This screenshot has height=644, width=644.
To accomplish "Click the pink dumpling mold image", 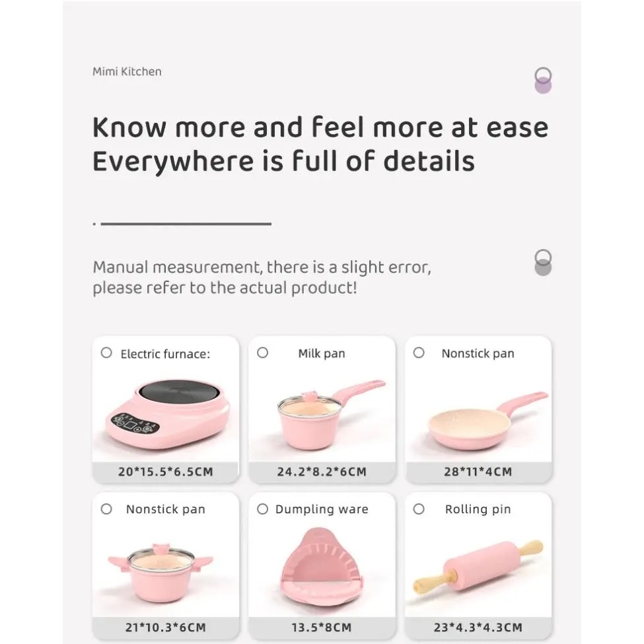I will pyautogui.click(x=322, y=567).
